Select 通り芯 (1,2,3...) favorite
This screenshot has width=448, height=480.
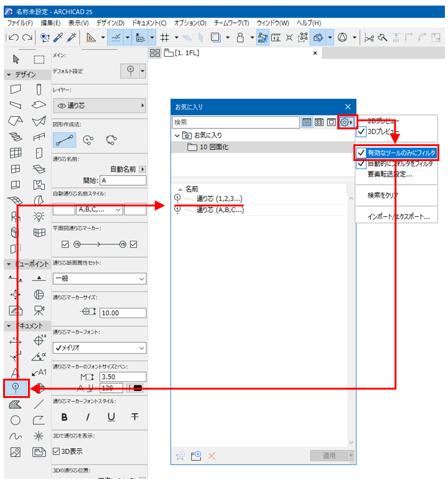pyautogui.click(x=220, y=199)
